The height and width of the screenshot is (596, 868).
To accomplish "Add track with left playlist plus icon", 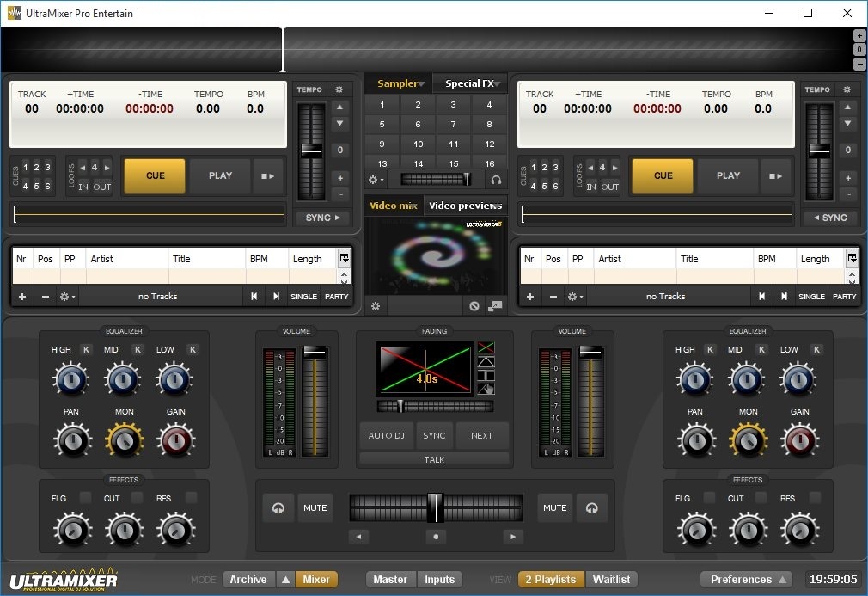I will [x=22, y=297].
